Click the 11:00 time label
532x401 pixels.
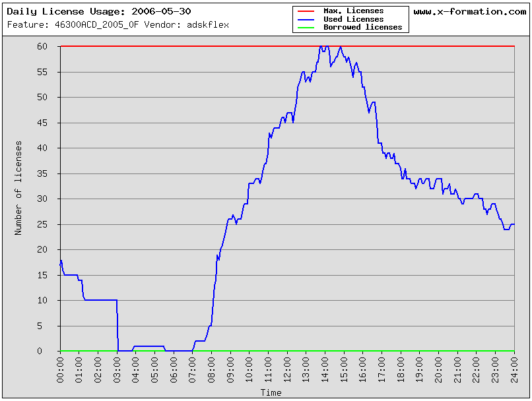(269, 370)
